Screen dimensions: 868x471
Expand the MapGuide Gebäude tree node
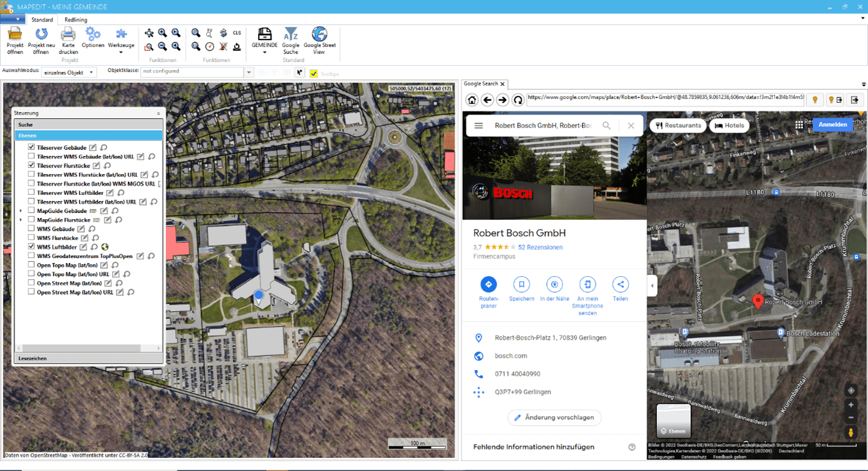point(21,211)
